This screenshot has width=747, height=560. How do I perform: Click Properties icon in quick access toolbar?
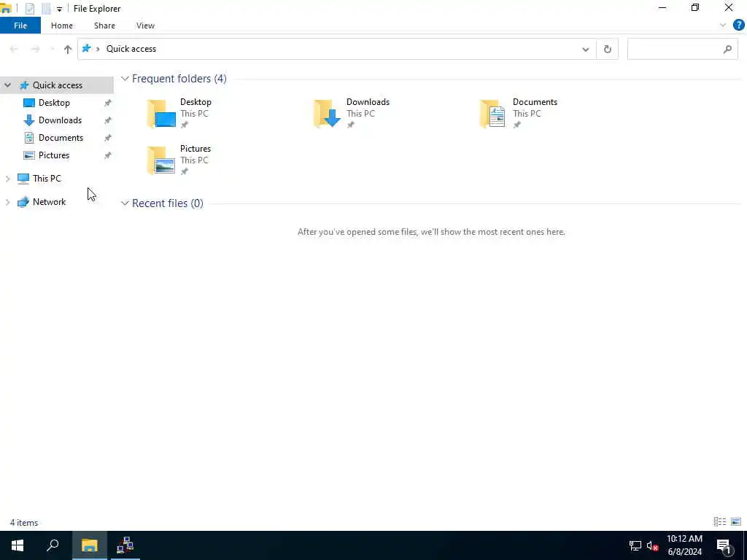pos(29,9)
